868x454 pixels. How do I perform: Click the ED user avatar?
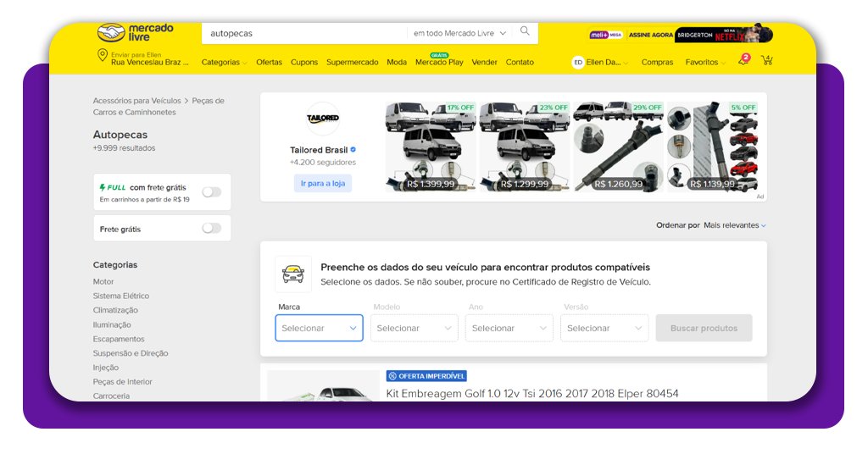[x=578, y=62]
